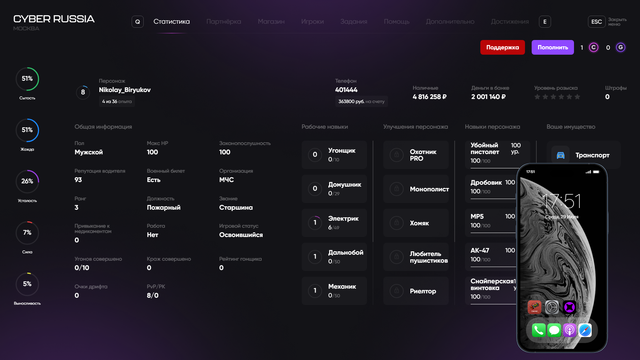Image resolution: width=640 pixels, height=360 pixels.
Task: Click the lock icon on Хомяк
Action: [396, 223]
